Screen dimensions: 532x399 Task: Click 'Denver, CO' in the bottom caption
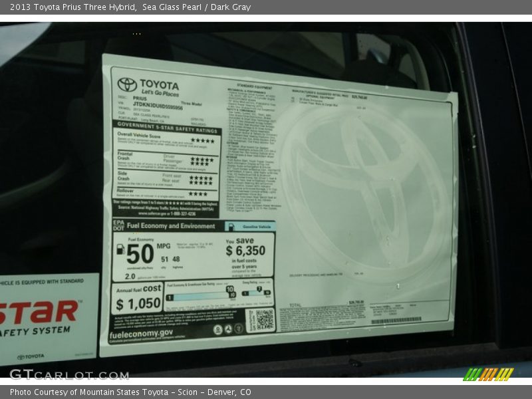point(229,392)
